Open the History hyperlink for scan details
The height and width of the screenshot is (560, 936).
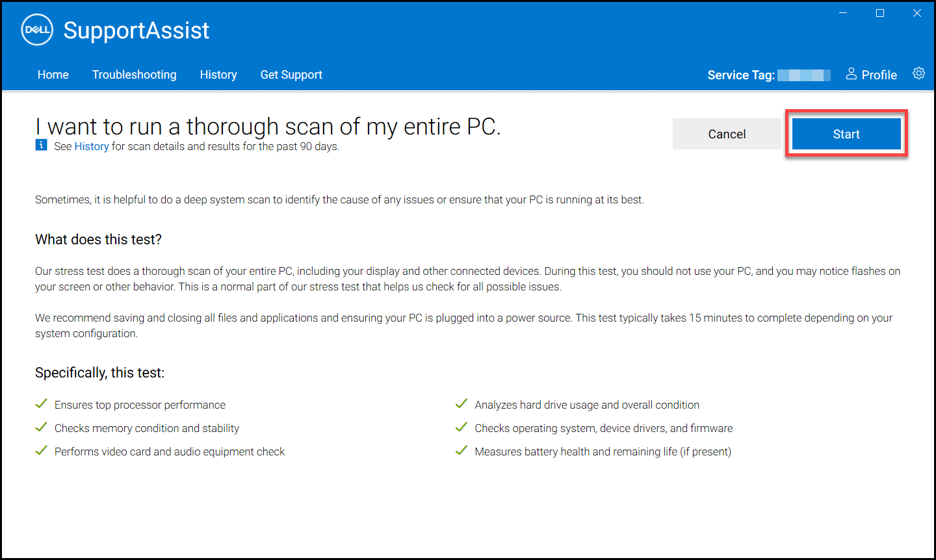tap(91, 146)
